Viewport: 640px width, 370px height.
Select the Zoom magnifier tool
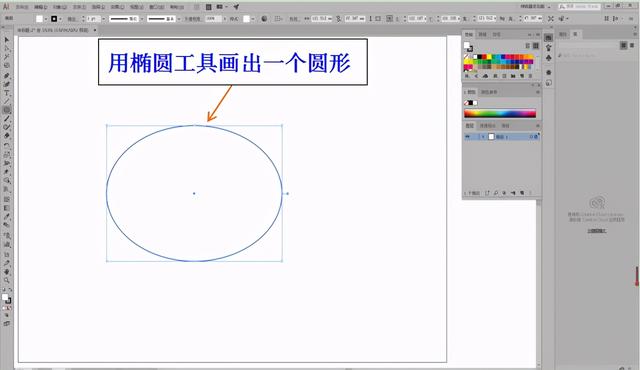pos(7,281)
